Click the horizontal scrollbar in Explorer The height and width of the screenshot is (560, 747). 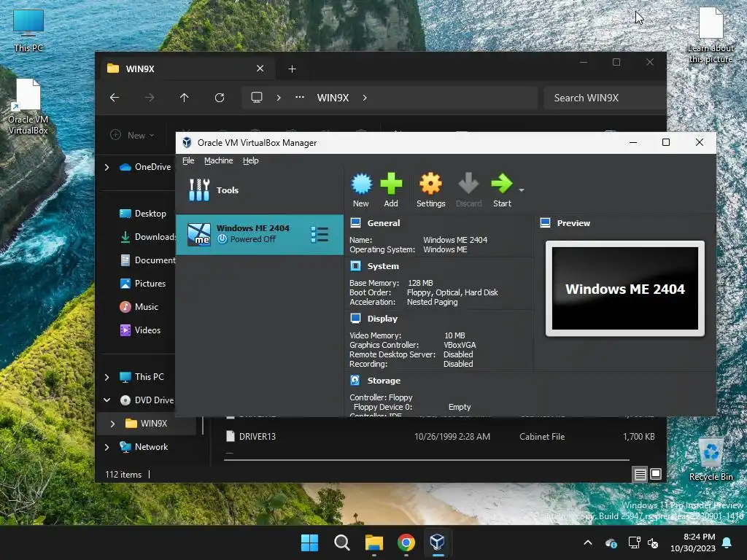[426, 460]
